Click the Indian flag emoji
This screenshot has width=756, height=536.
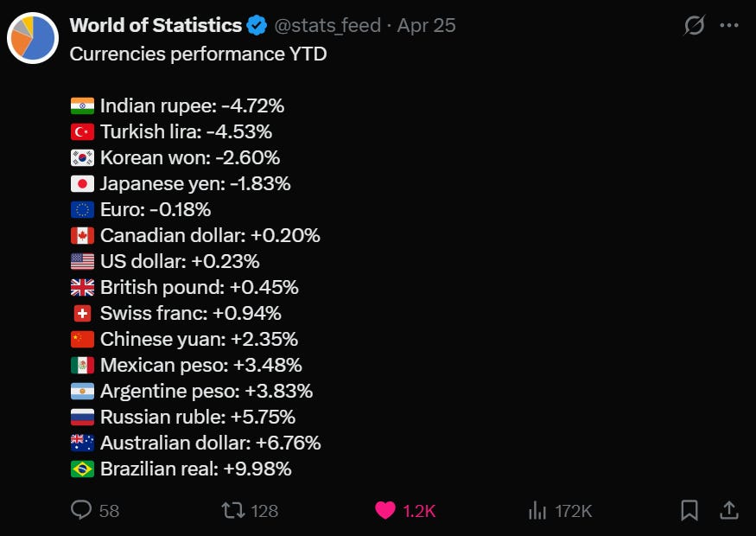pyautogui.click(x=82, y=105)
